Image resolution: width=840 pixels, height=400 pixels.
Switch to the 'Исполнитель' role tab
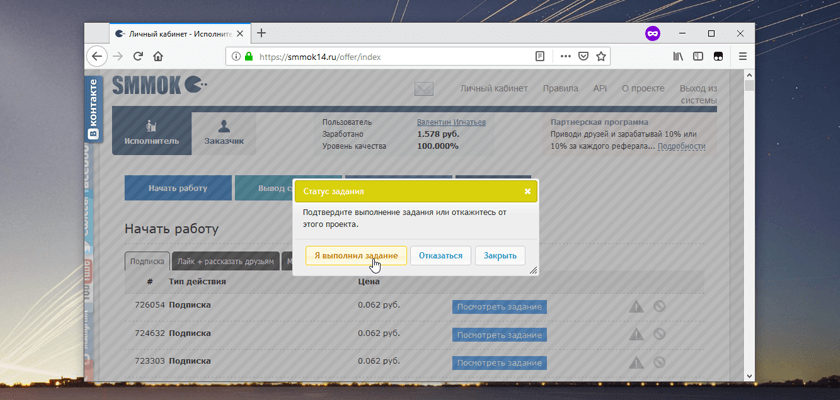(x=152, y=133)
